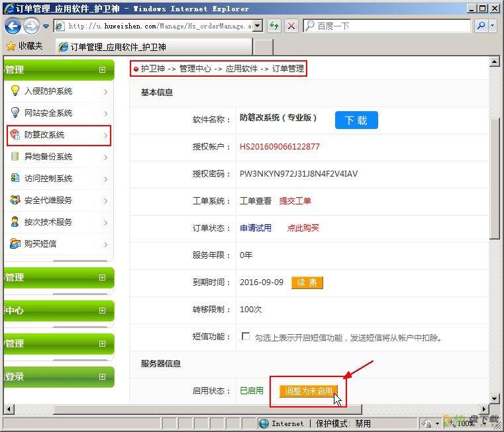Click the vertical scrollbar thumb
Image resolution: width=504 pixels, height=432 pixels.
click(494, 178)
